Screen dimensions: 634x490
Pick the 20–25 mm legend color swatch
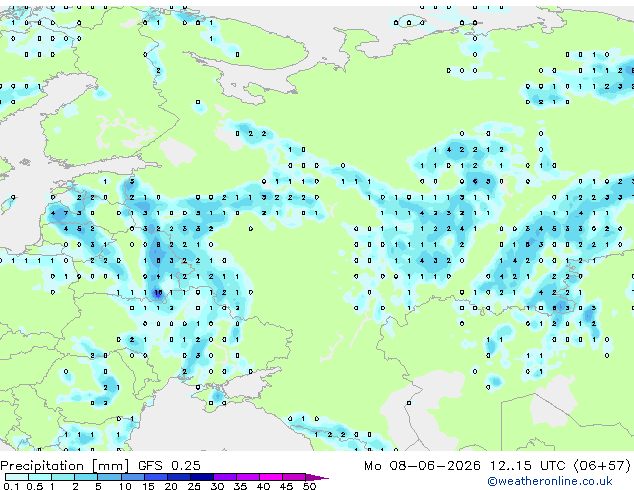[x=178, y=477]
